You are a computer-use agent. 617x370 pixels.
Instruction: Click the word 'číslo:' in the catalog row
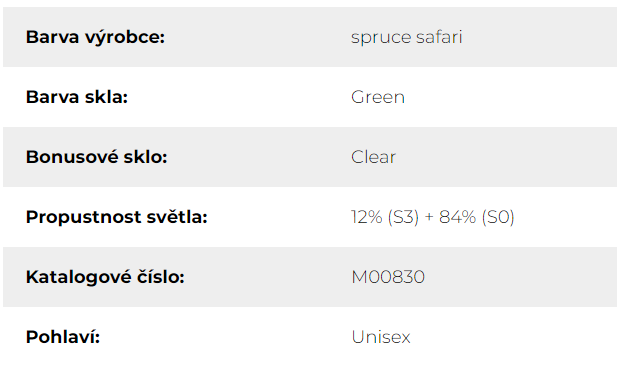[x=161, y=276]
